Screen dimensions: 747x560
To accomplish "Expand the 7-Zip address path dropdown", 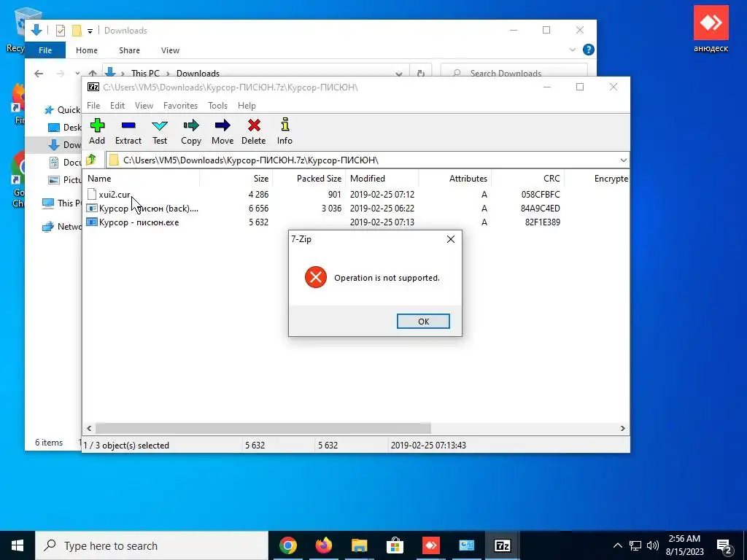I will pos(623,160).
